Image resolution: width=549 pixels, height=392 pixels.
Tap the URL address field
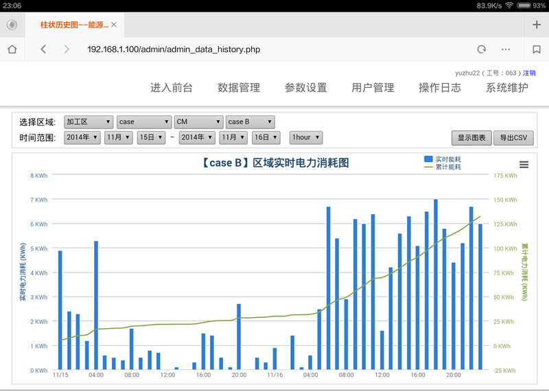click(261, 49)
